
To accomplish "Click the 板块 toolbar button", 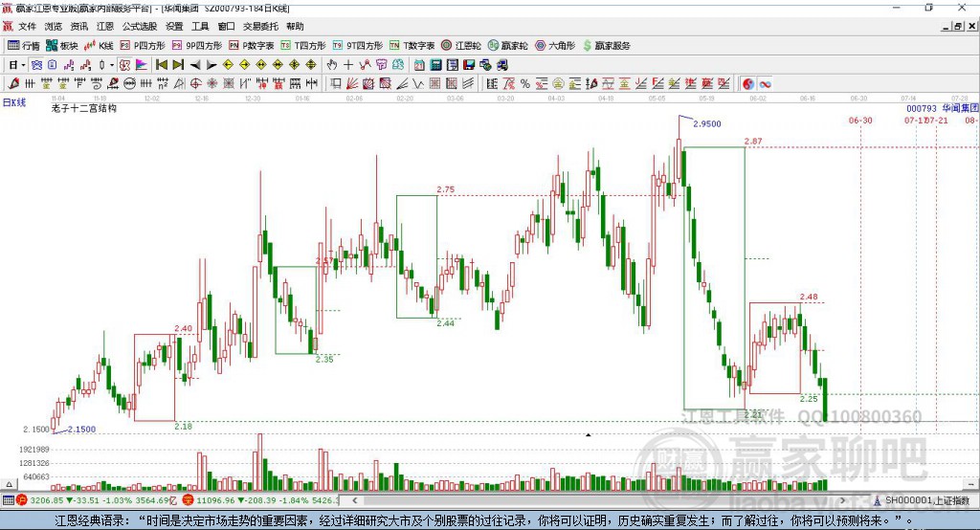I will [62, 46].
